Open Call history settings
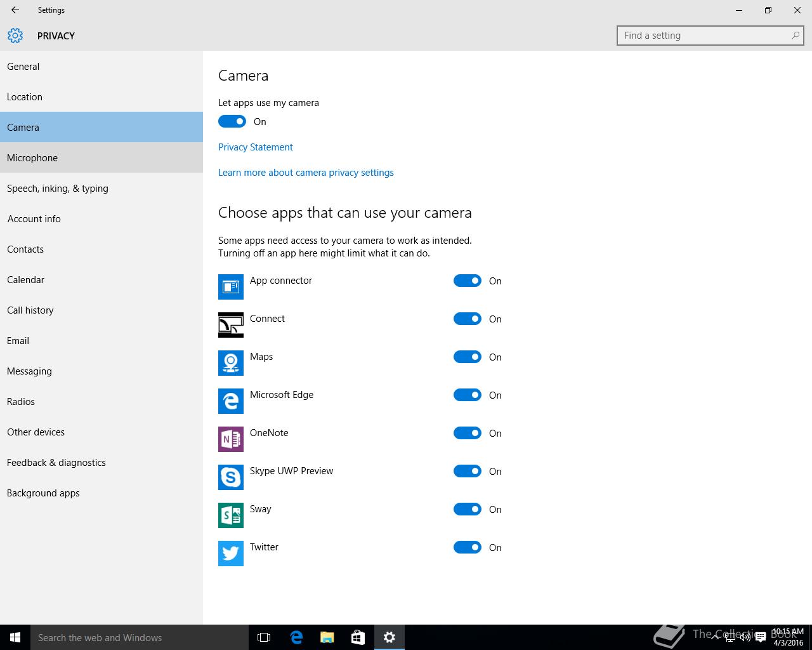Screen dimensions: 812x650 101,310
